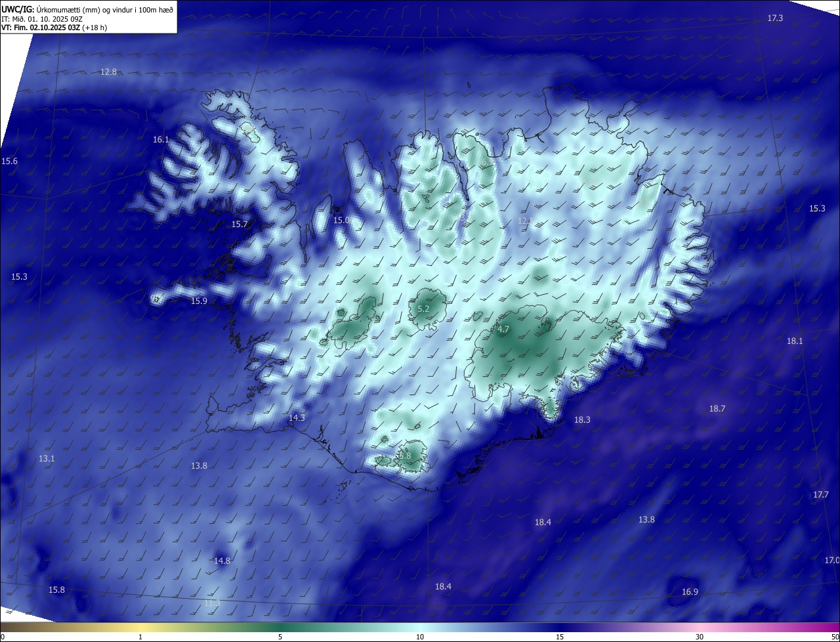Click the legend tick labeled 5

(280, 637)
